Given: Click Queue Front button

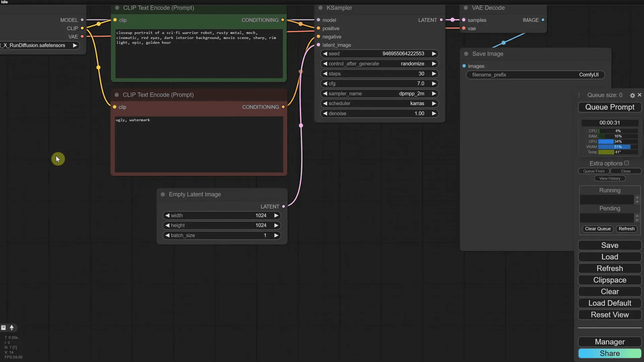Looking at the screenshot, I should (593, 171).
